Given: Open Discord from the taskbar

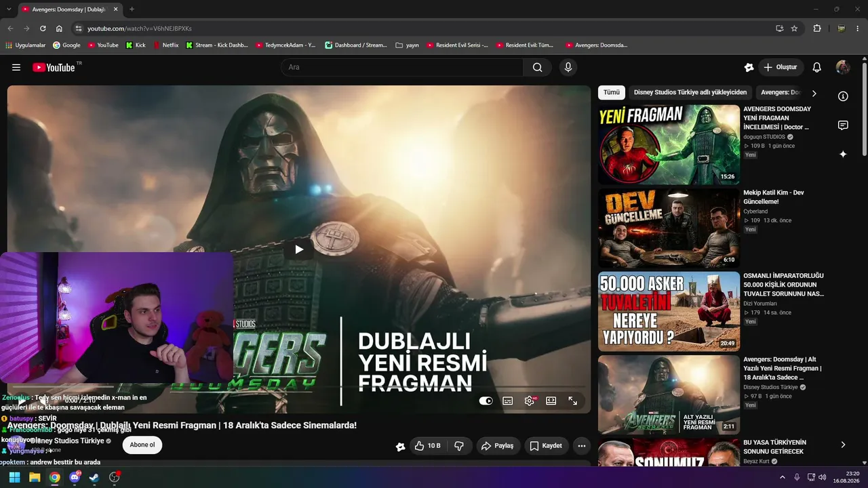Looking at the screenshot, I should (75, 477).
